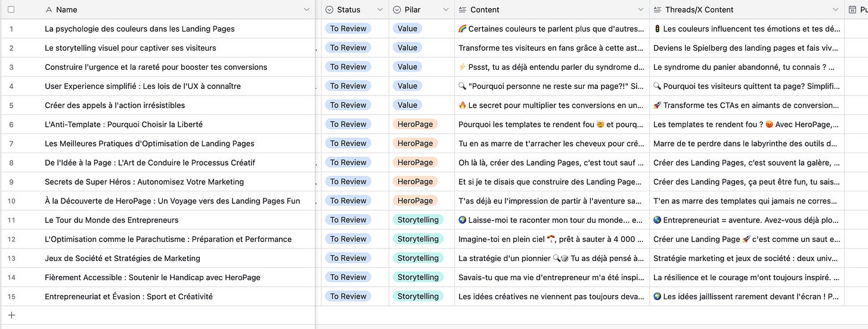868x329 pixels.
Task: Select row number 1
Action: click(11, 29)
